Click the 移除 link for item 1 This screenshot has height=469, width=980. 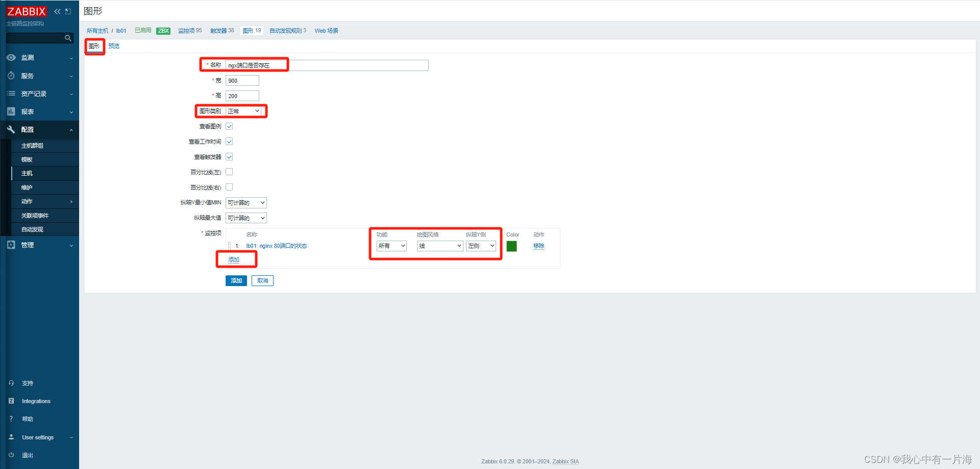click(538, 246)
